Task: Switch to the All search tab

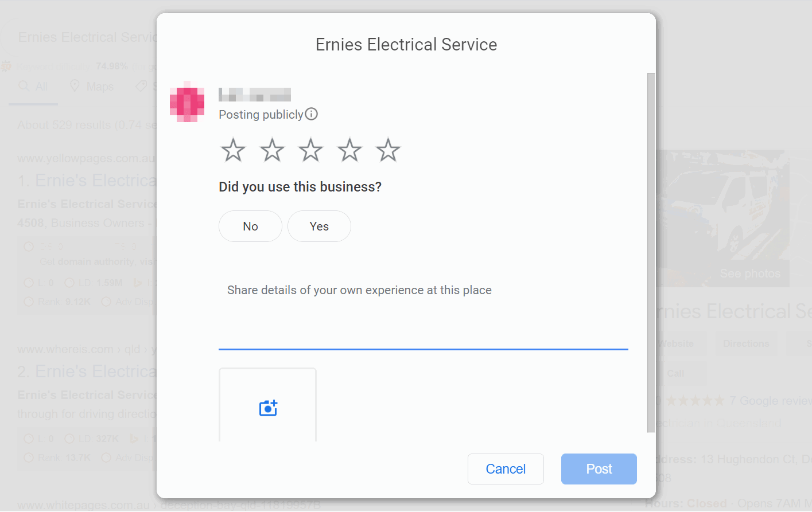Action: pyautogui.click(x=34, y=87)
